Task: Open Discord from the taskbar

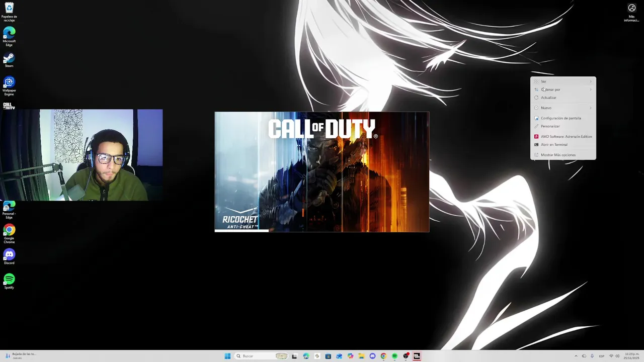Action: click(x=372, y=356)
